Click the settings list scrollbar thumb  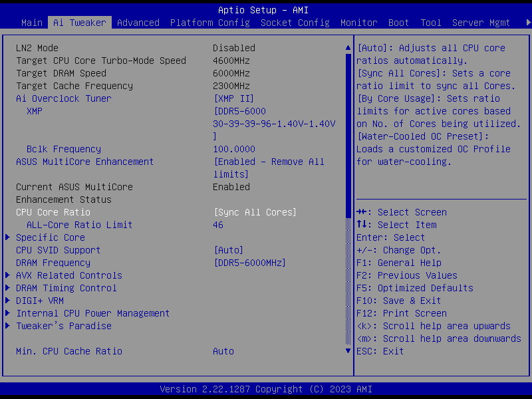click(x=348, y=136)
